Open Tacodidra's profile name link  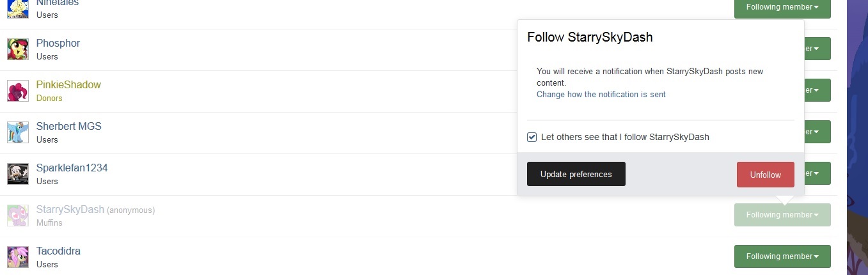[x=58, y=251]
